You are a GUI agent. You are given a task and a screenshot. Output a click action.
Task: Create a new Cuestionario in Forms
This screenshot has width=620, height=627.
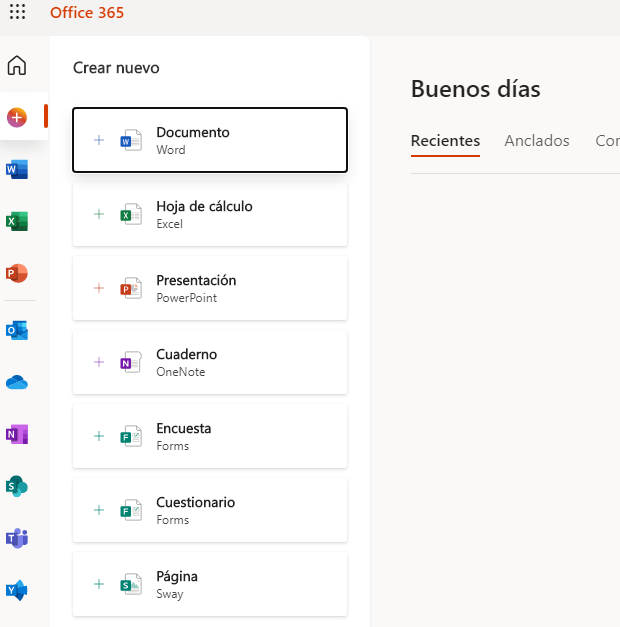click(210, 510)
